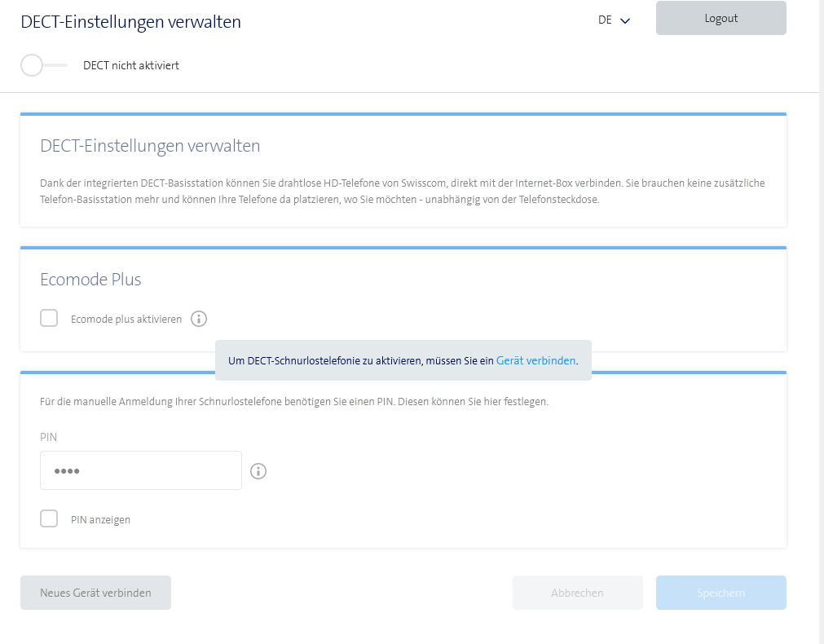
Task: Click the DECT-Einstellungen verwalten panel heading in card
Action: pos(150,146)
